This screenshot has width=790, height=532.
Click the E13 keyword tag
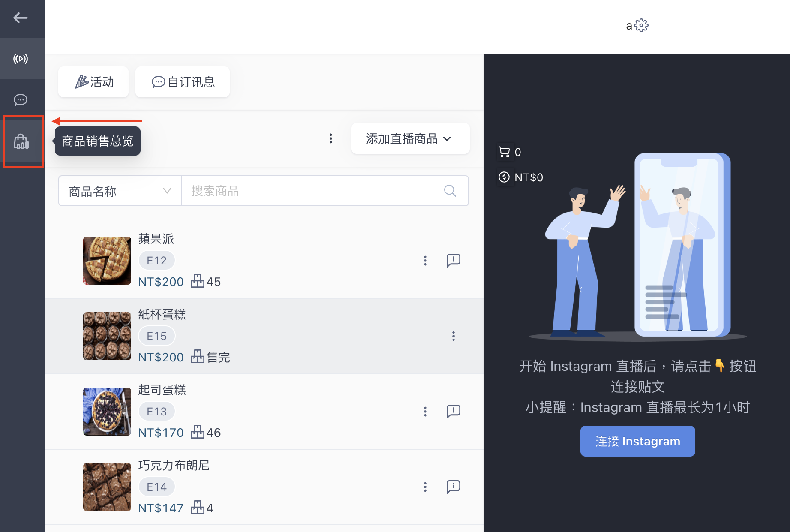pyautogui.click(x=157, y=412)
